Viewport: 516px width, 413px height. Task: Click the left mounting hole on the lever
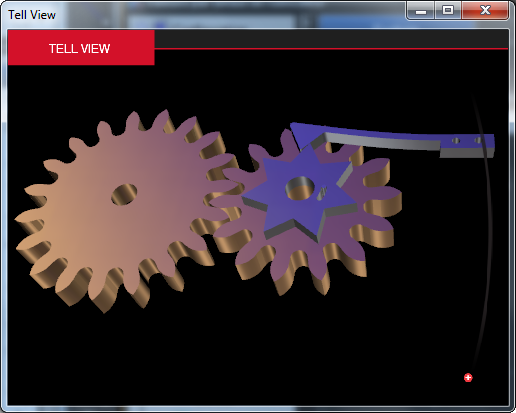pyautogui.click(x=456, y=141)
